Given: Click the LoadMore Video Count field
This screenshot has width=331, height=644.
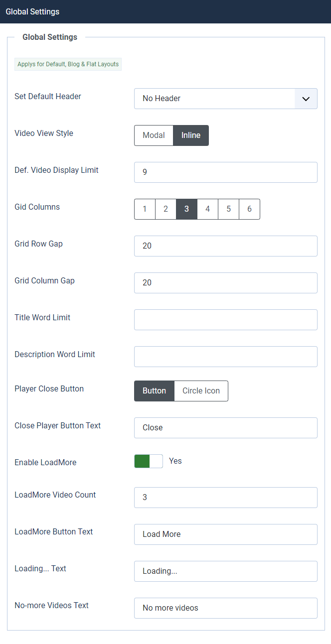Looking at the screenshot, I should tap(225, 498).
